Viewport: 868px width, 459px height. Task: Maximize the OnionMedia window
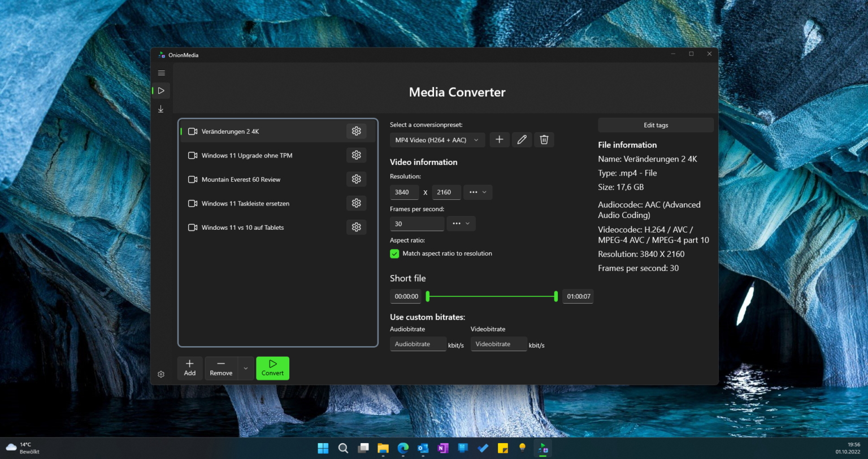click(x=691, y=54)
